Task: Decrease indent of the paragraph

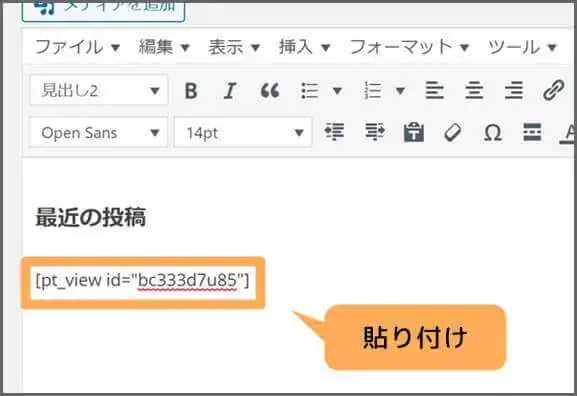Action: tap(334, 132)
